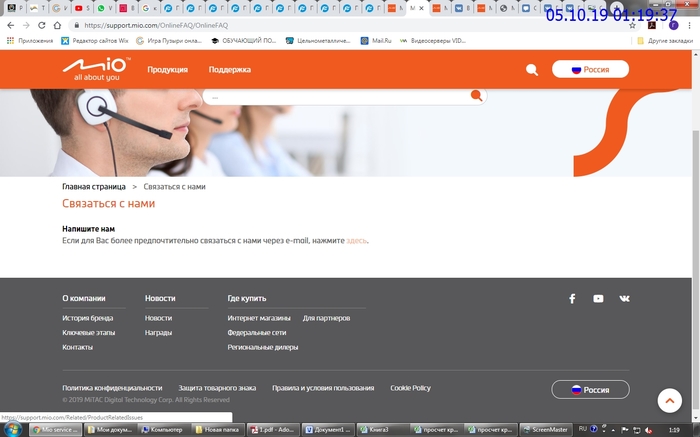
Task: Open the YouTube channel icon in footer
Action: tap(598, 298)
